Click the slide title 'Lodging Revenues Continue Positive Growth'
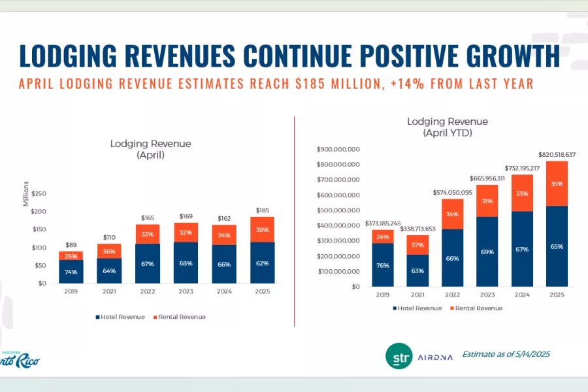Image resolution: width=588 pixels, height=392 pixels. [x=289, y=56]
